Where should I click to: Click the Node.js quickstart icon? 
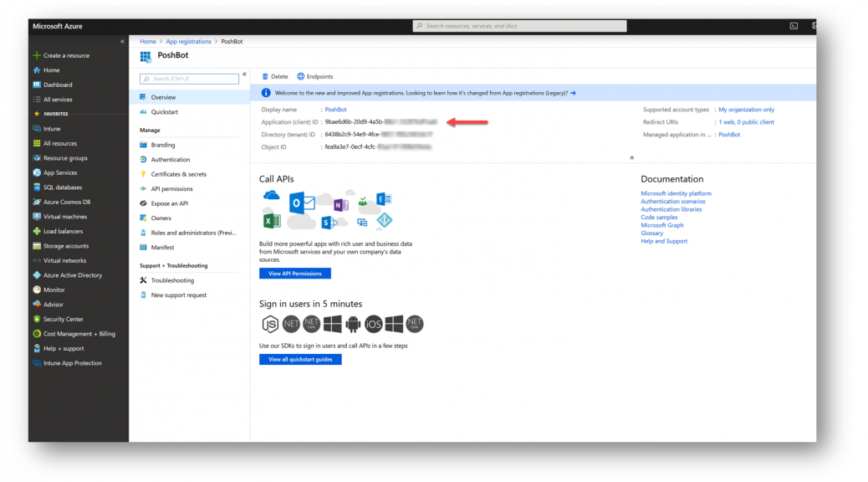pyautogui.click(x=269, y=324)
